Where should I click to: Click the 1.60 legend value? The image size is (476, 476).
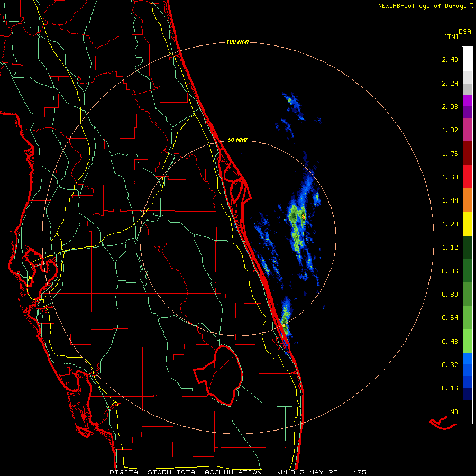click(450, 177)
